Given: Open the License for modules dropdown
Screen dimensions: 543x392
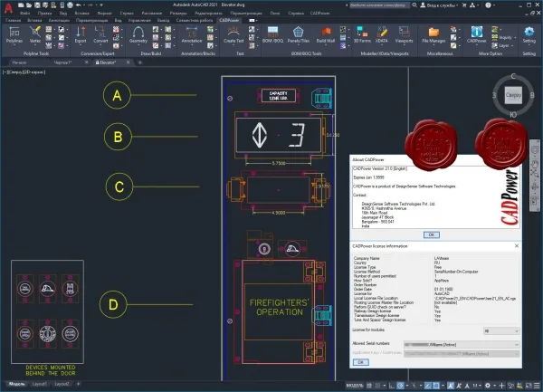Looking at the screenshot, I should pos(501,331).
